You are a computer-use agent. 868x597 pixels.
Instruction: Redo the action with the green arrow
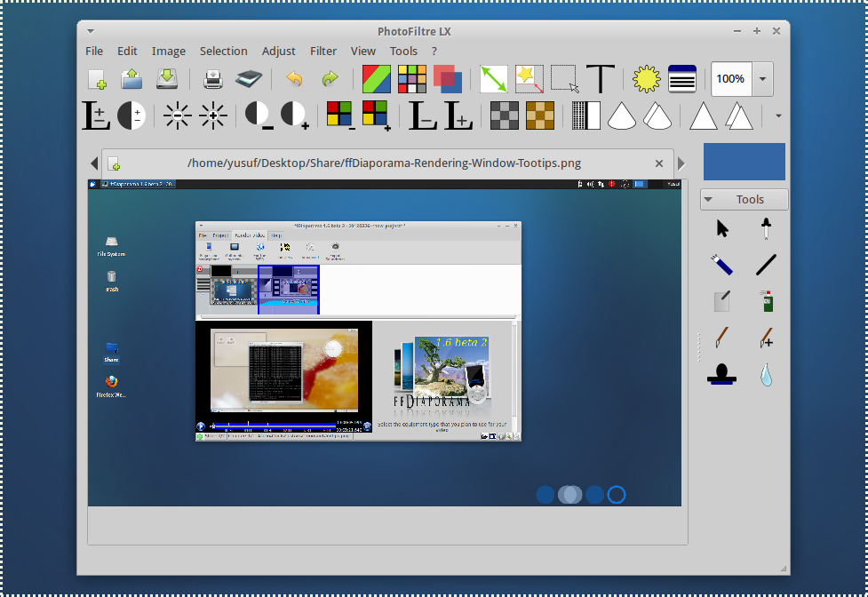tap(330, 78)
